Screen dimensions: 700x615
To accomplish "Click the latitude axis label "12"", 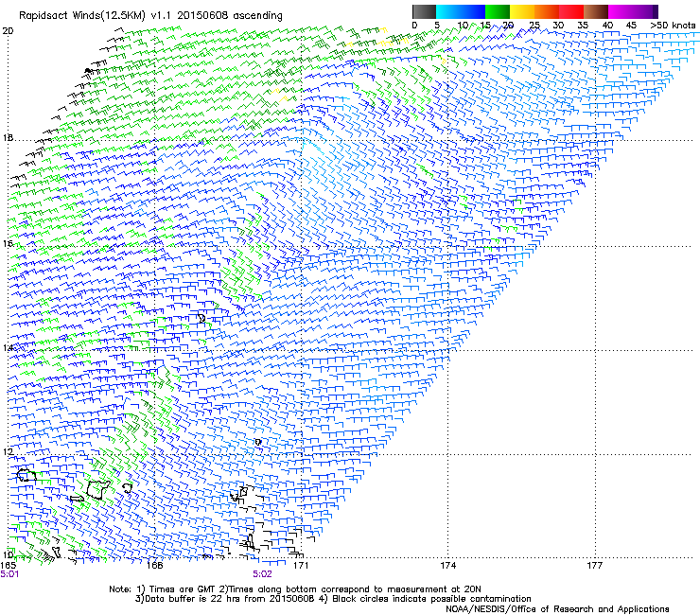I will (8, 451).
